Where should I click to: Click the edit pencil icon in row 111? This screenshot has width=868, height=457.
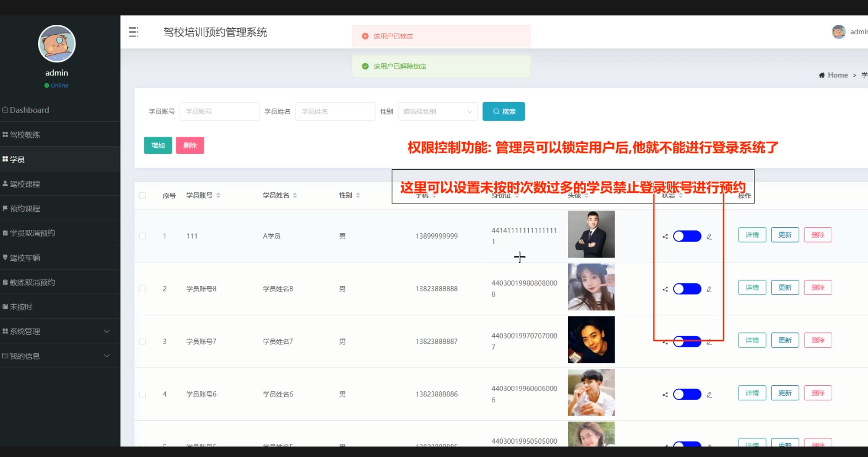(709, 236)
